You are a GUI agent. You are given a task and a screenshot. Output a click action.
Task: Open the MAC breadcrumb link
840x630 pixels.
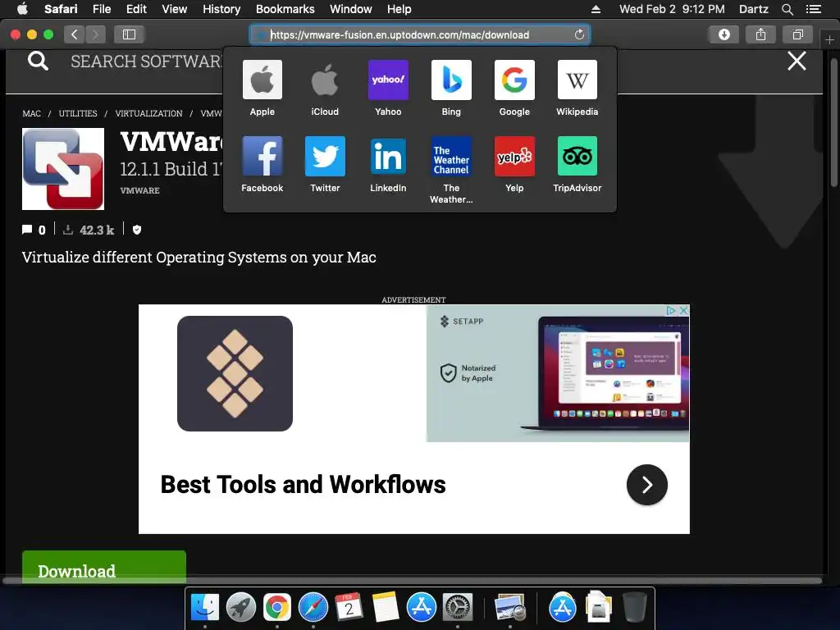32,113
